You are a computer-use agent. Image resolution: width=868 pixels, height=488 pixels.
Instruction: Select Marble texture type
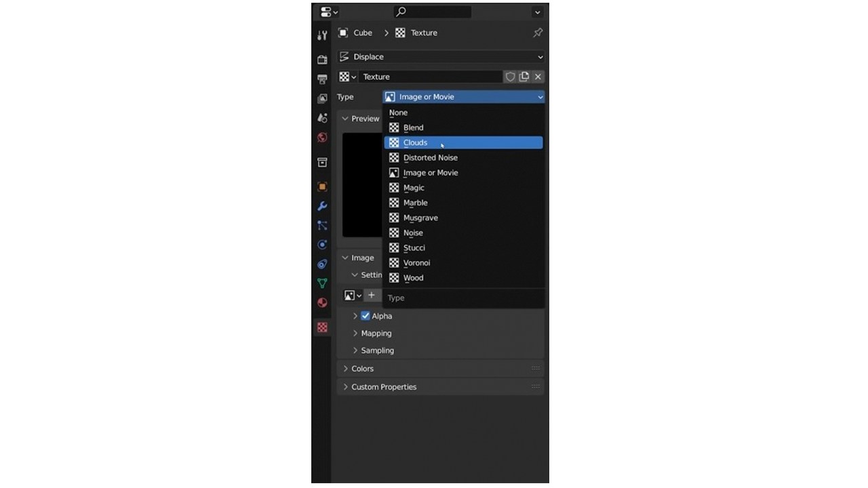point(464,203)
